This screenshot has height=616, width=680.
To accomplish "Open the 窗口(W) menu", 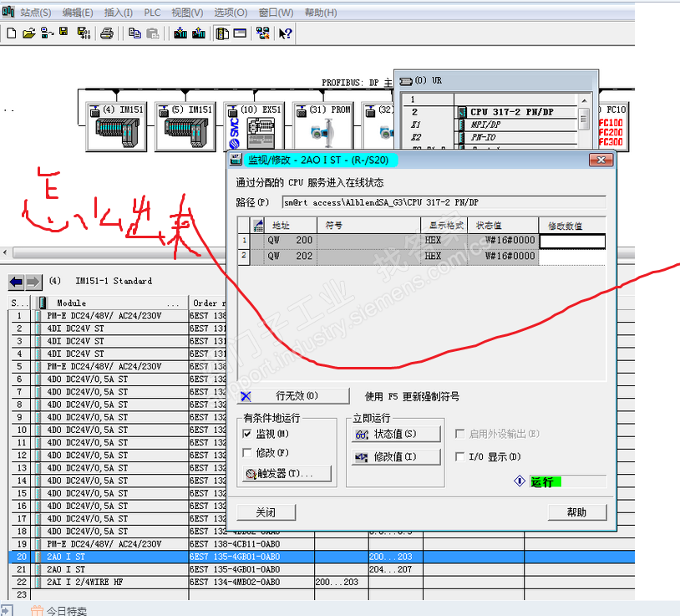I will [x=276, y=13].
